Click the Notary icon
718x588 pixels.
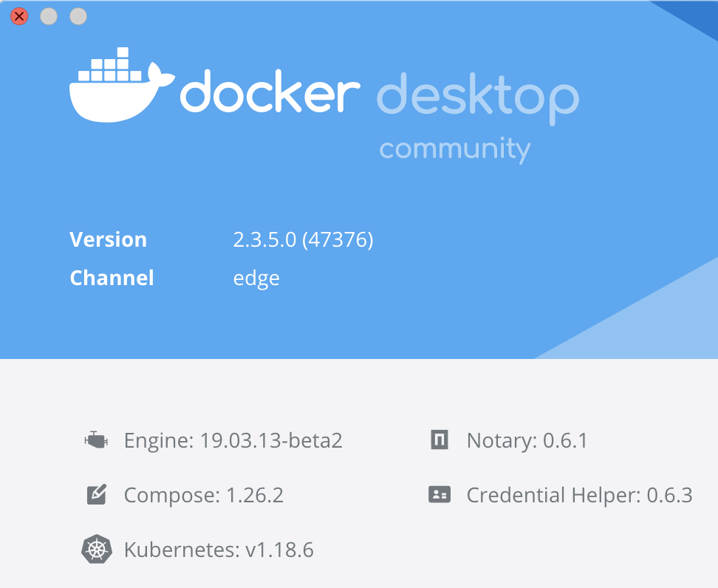[x=440, y=440]
